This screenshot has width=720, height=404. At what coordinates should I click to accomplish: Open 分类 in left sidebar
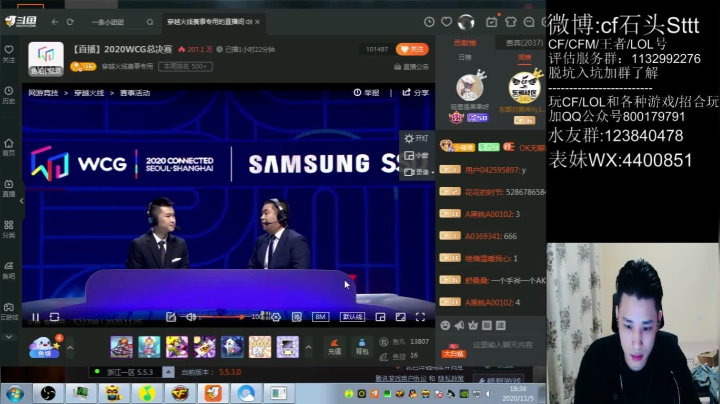point(9,229)
